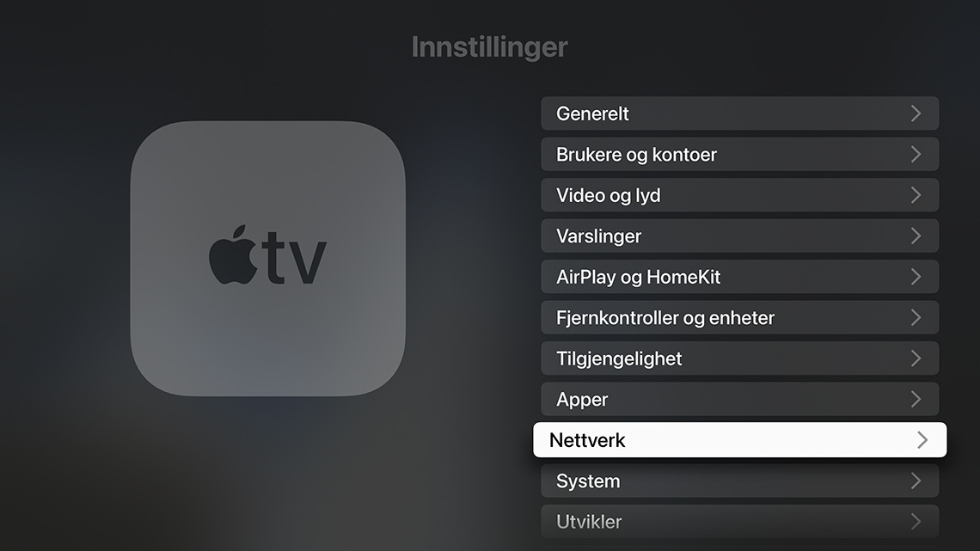The image size is (980, 551).
Task: Open the highlighted Nettverk item
Action: [739, 440]
